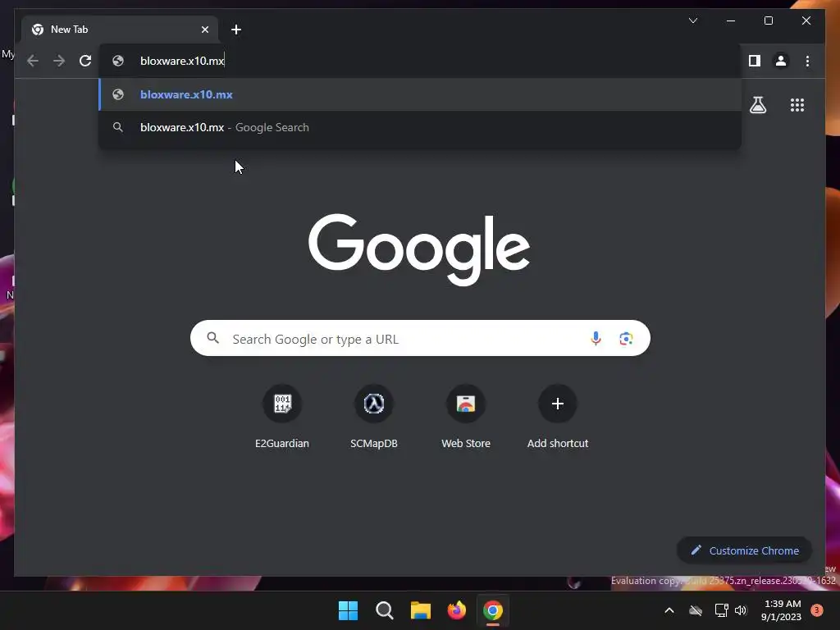Close the New Tab browser tab
840x630 pixels.
click(204, 30)
